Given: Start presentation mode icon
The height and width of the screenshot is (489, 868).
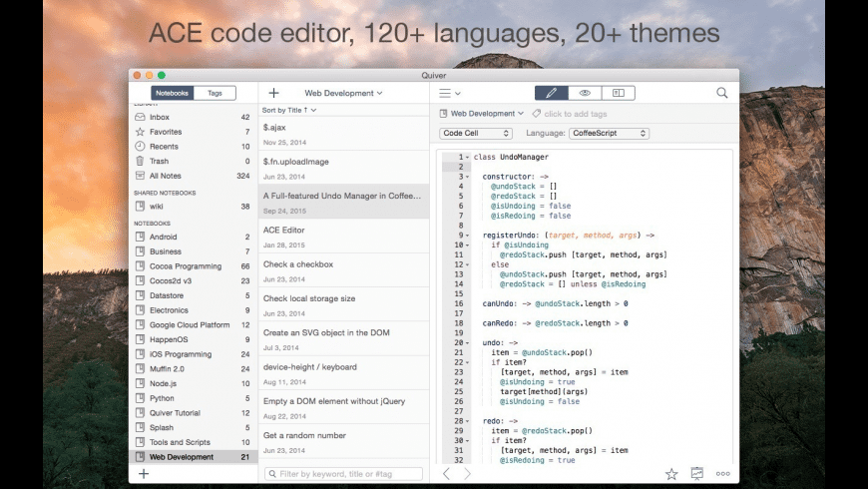Looking at the screenshot, I should [x=697, y=474].
